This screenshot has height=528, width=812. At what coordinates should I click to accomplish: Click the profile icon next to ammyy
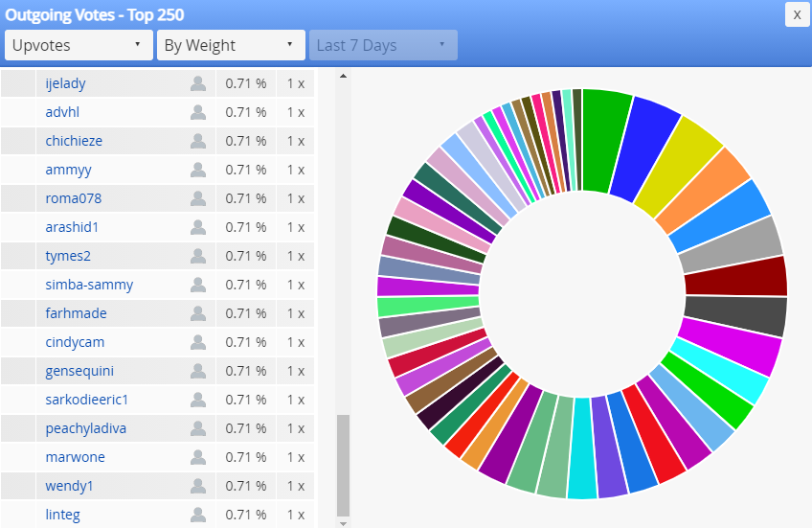point(198,170)
